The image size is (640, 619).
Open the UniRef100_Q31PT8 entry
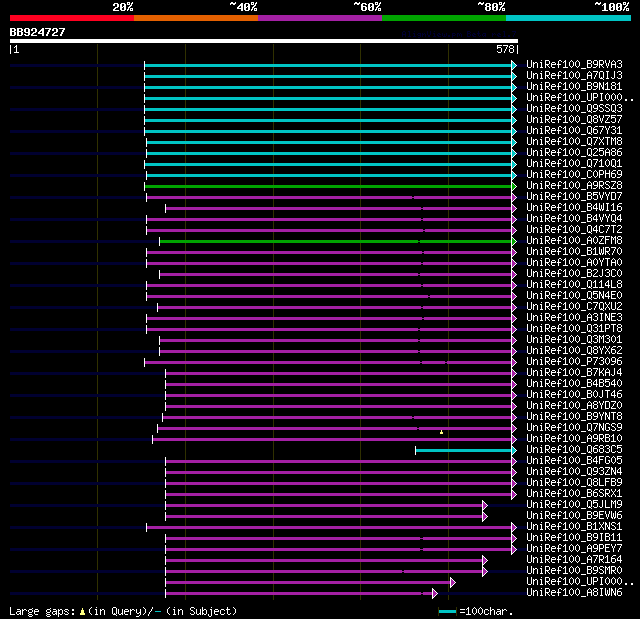click(x=574, y=329)
